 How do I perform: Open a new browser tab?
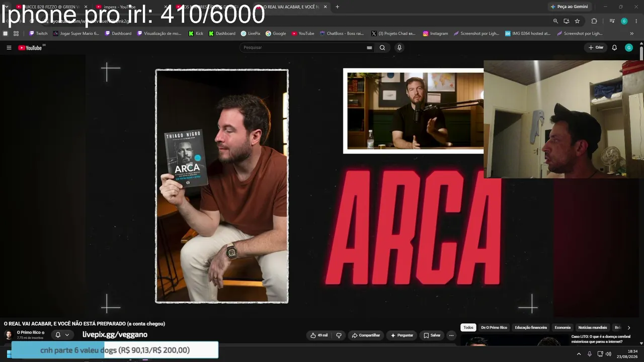click(x=337, y=7)
